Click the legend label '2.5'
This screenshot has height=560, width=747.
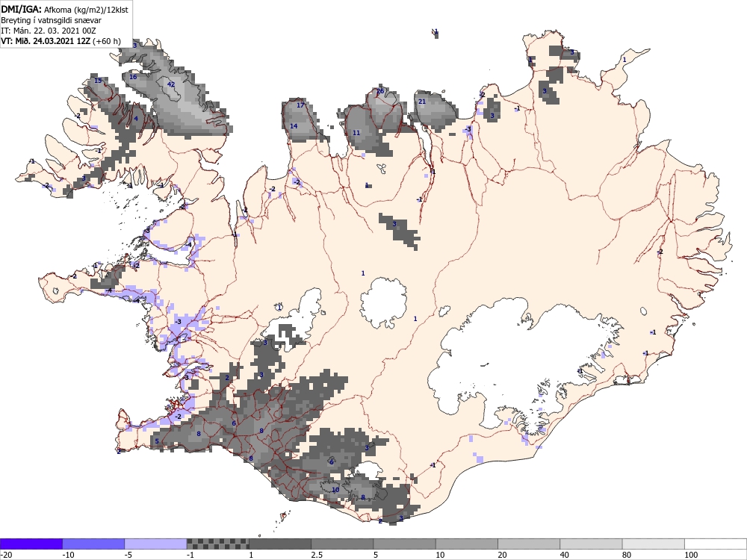(317, 555)
